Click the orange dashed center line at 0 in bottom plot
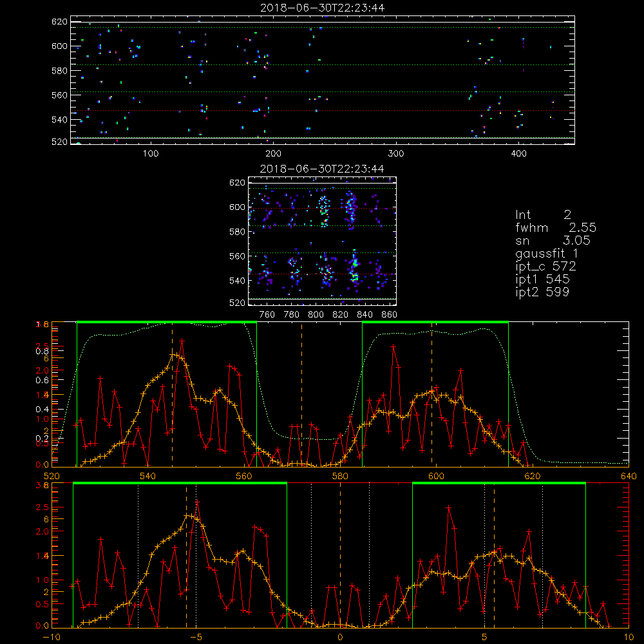Viewport: 644px width, 644px height. [x=340, y=554]
